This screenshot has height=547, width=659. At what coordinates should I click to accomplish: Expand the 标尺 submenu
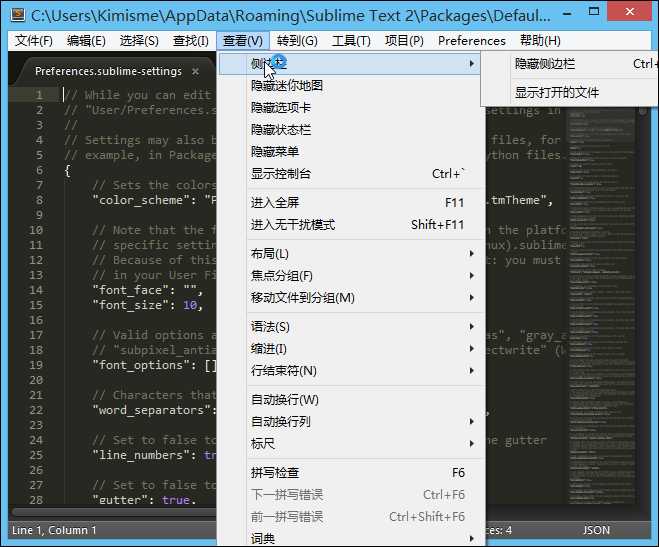352,444
